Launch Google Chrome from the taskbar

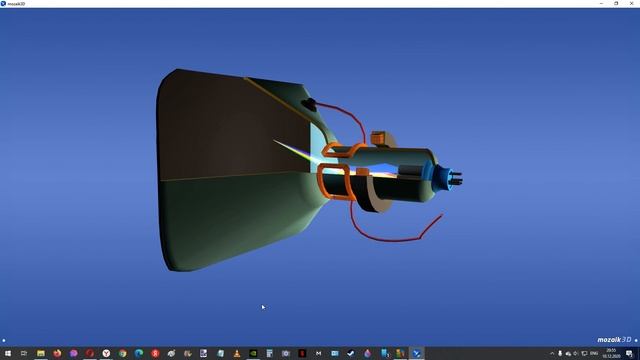[122, 353]
